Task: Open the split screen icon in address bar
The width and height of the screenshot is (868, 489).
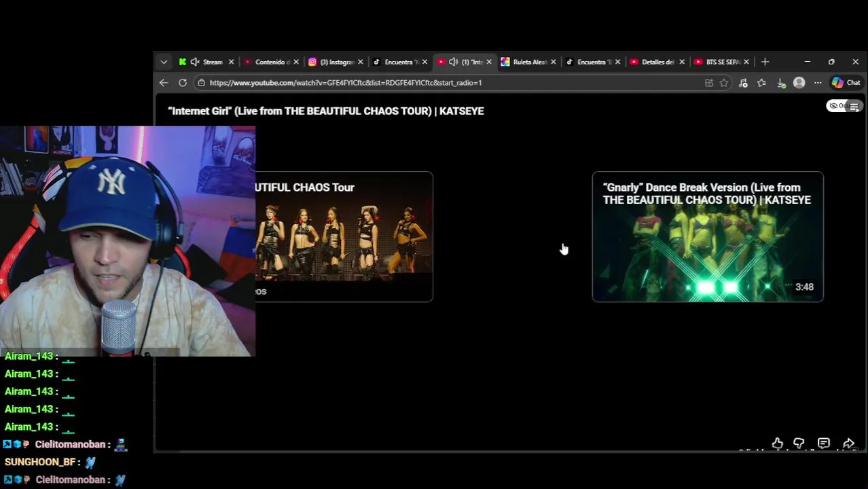Action: pos(709,82)
